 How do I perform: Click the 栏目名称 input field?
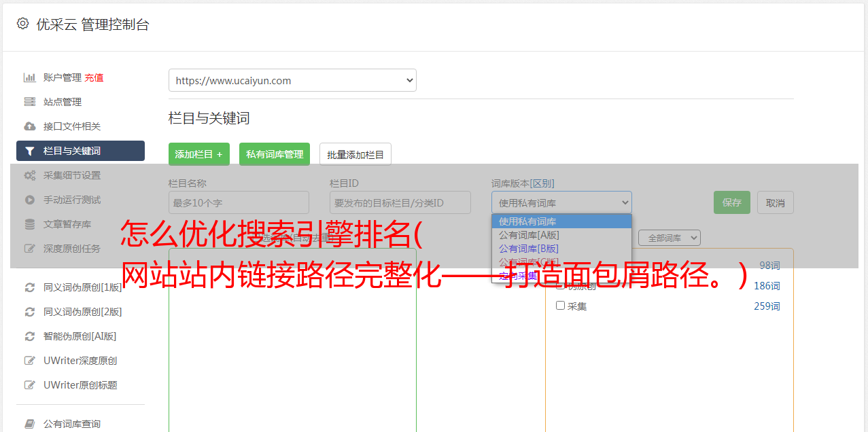click(239, 202)
